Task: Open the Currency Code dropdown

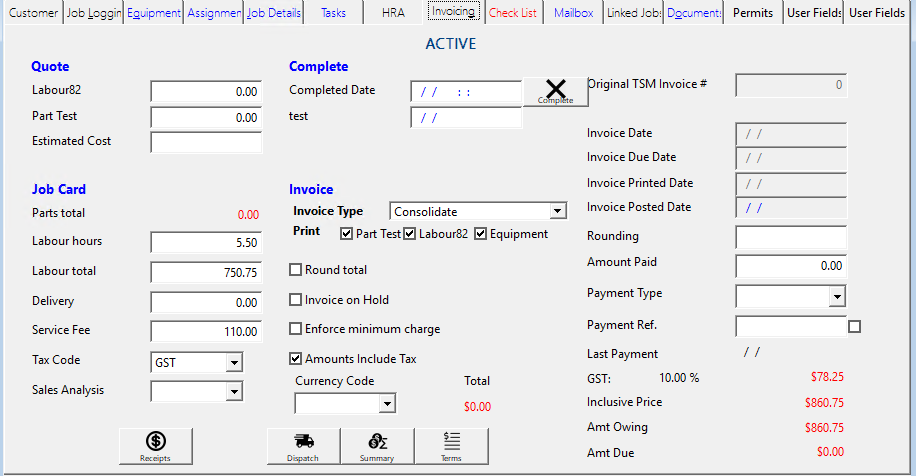Action: pos(387,404)
